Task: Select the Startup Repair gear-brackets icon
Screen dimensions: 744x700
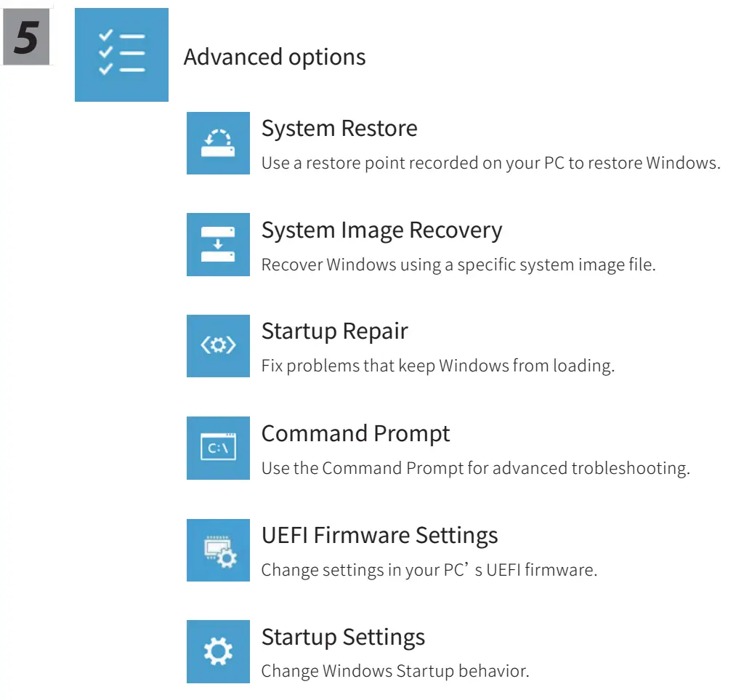Action: pos(218,347)
